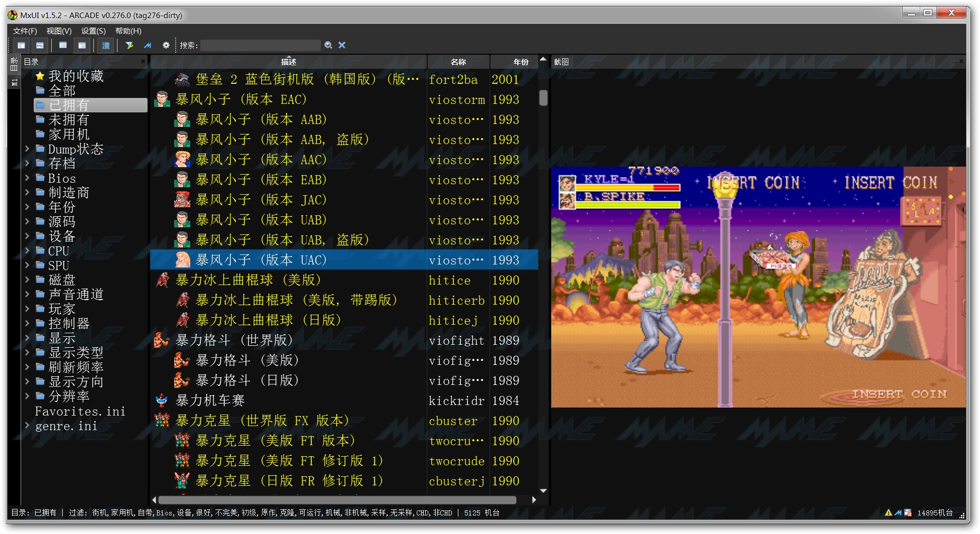Click inside the 搜索 search field

click(260, 45)
